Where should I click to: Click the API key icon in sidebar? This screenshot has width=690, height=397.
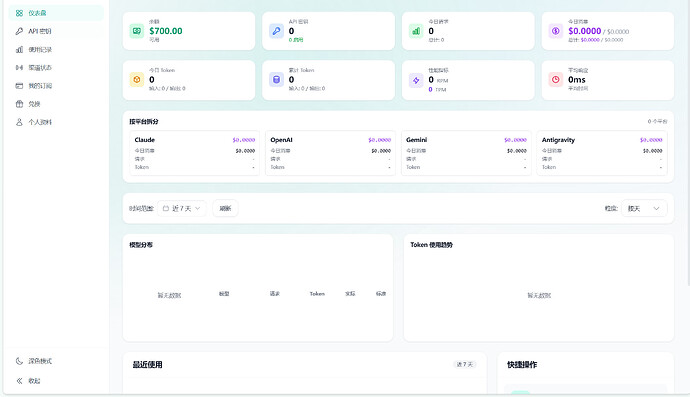pos(19,31)
